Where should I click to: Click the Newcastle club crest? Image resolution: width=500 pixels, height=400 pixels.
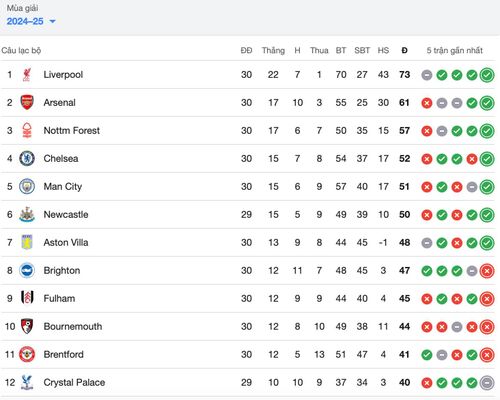point(27,214)
